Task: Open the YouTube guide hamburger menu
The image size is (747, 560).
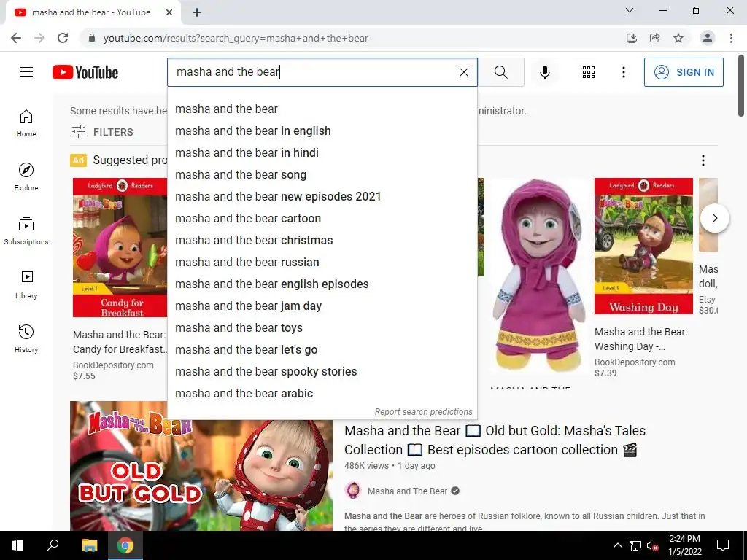Action: click(26, 72)
